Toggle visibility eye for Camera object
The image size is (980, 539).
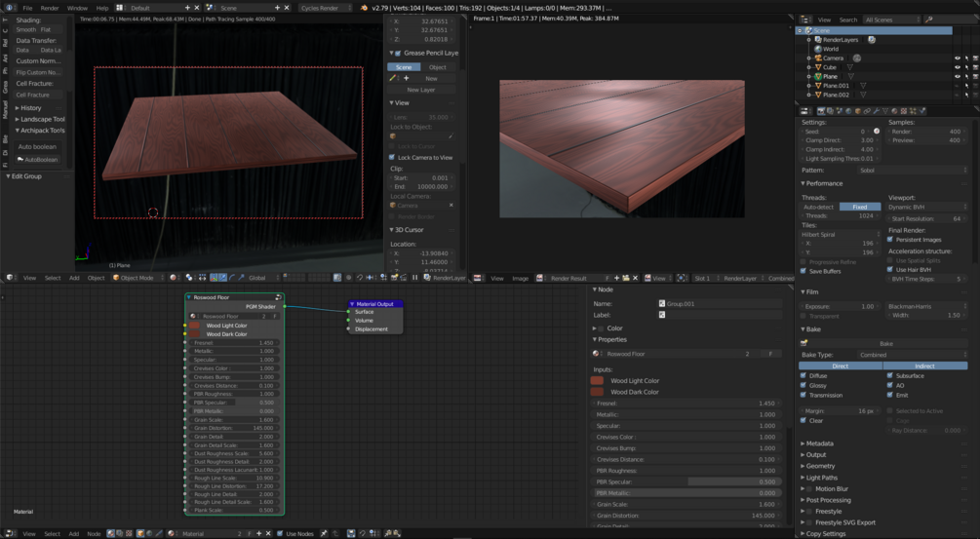click(x=958, y=58)
